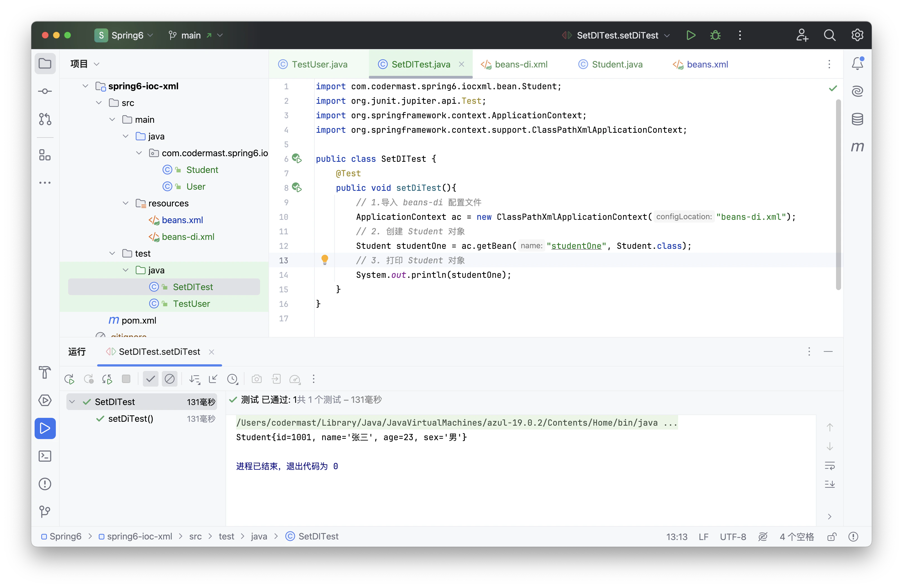The height and width of the screenshot is (588, 903).
Task: Click the Rerun tests icon in the run toolbar
Action: pos(69,379)
